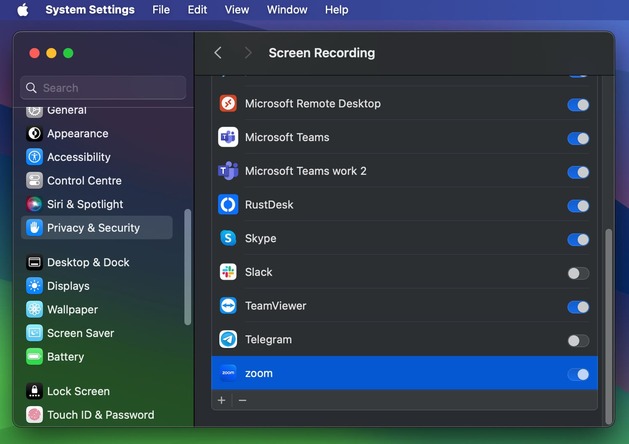Screen dimensions: 629x444
Task: Toggle Microsoft Teams work 2 switch
Action: click(578, 172)
